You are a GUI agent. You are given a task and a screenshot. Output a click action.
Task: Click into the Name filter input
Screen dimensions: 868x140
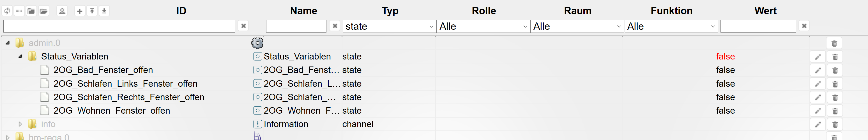[296, 26]
